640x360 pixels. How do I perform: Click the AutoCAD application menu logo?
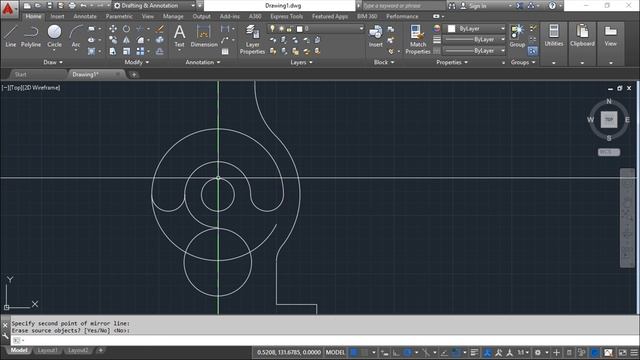click(8, 8)
